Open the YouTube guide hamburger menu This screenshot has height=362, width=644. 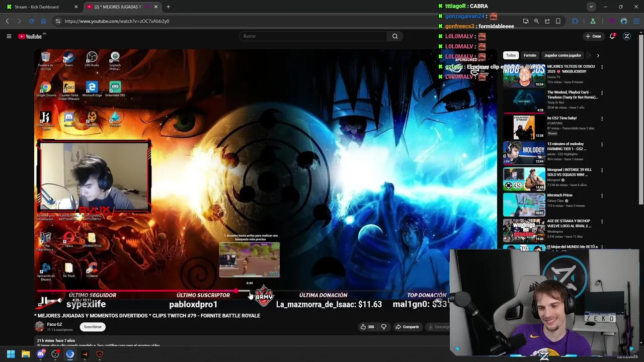9,36
